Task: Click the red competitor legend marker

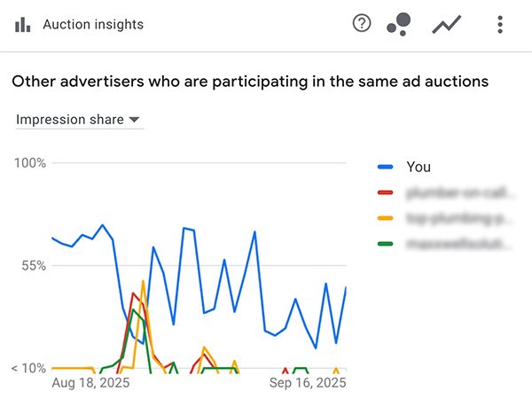Action: click(x=385, y=192)
